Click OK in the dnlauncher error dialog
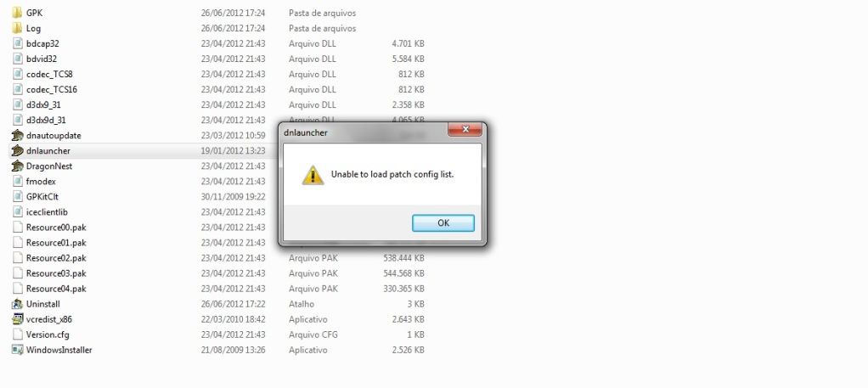The width and height of the screenshot is (868, 388). (442, 223)
